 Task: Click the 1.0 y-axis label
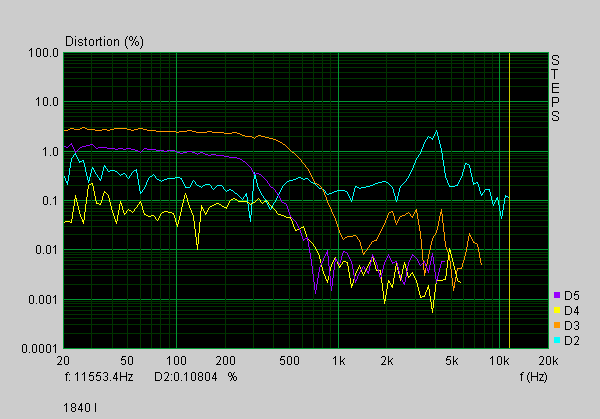50,152
